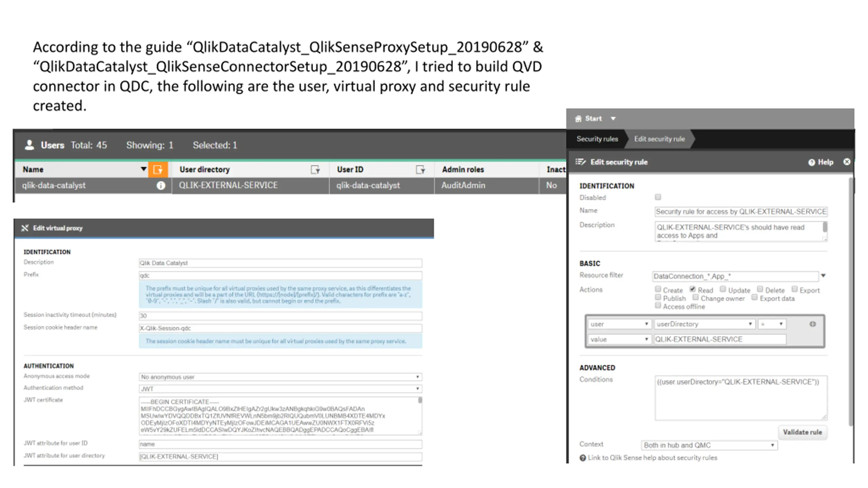Open the Authentication method JWT dropdown
Image resolution: width=868 pixels, height=488 pixels.
pos(280,389)
